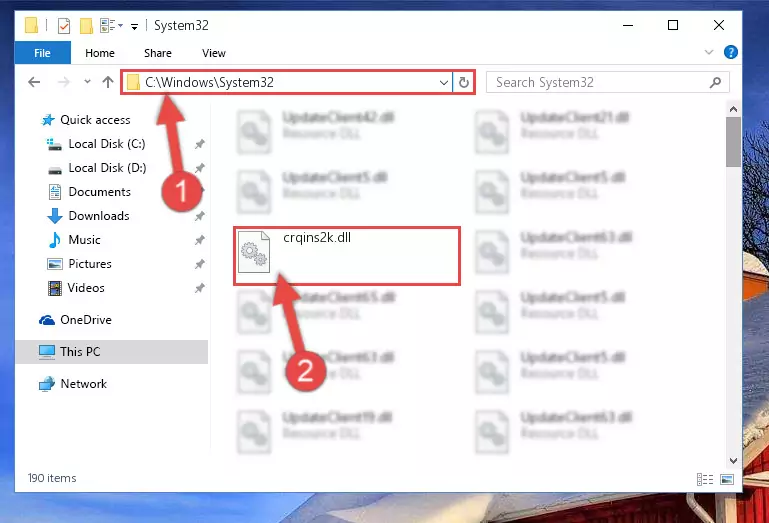Screen dimensions: 769x523
Task: Switch to the View ribbon tab
Action: click(214, 53)
